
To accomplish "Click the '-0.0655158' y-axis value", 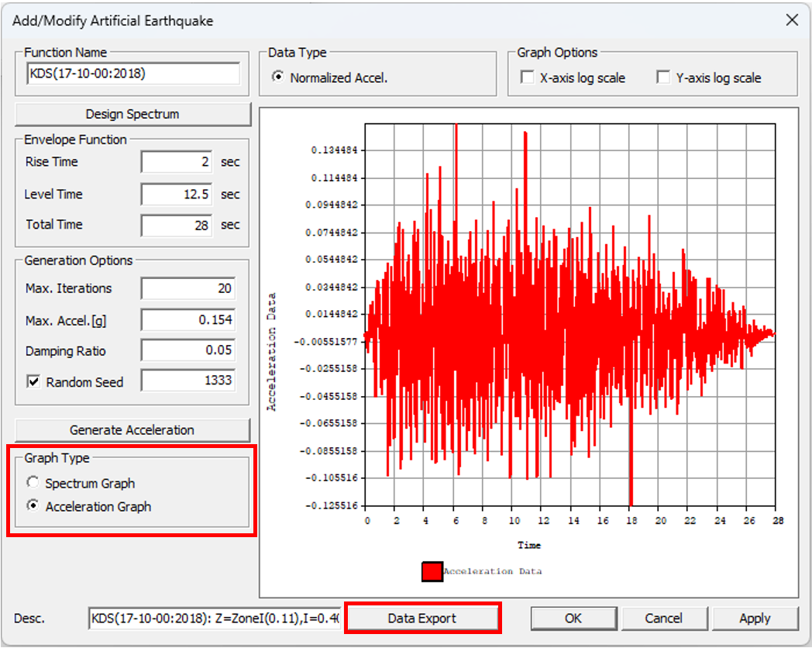I will click(x=329, y=423).
